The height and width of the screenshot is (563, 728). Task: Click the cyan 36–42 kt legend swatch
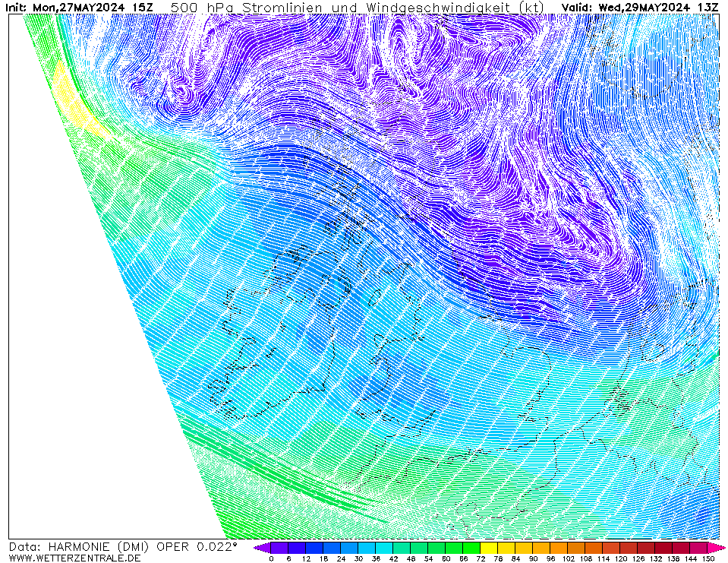(x=384, y=548)
